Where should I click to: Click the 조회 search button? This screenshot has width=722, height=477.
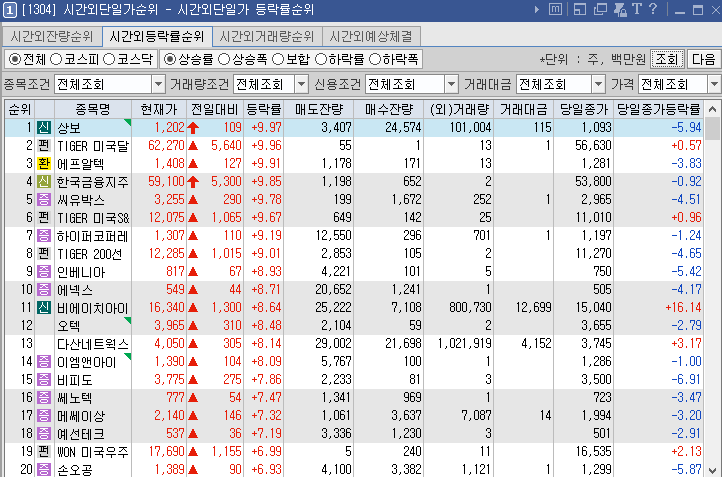point(667,59)
